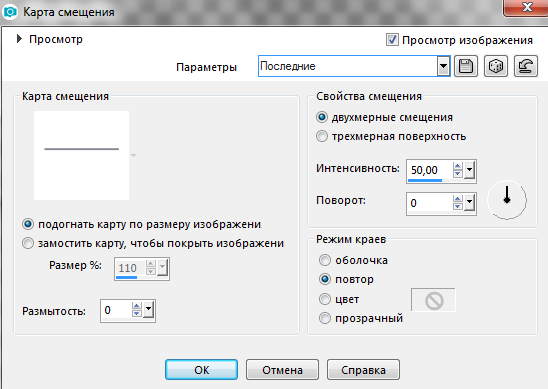Click the blue bar under Интенсивность value
This screenshot has height=389, width=548.
click(x=425, y=180)
